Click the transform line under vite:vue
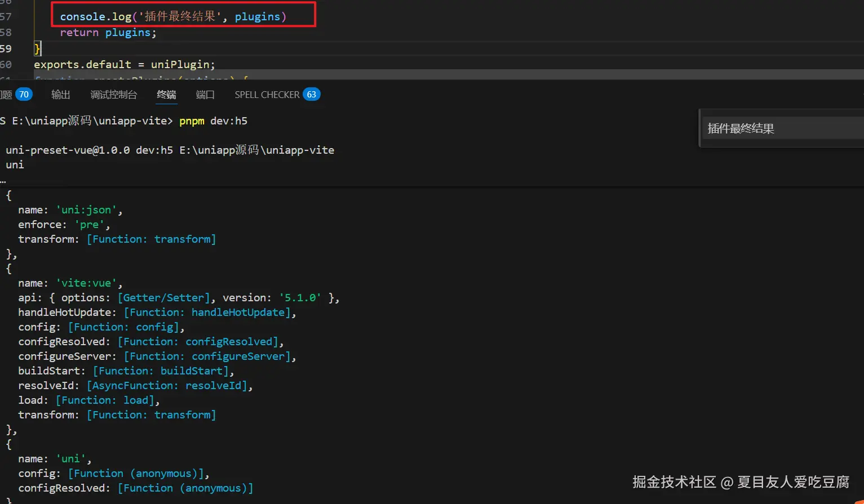Screen dimensions: 864x504 (117, 415)
